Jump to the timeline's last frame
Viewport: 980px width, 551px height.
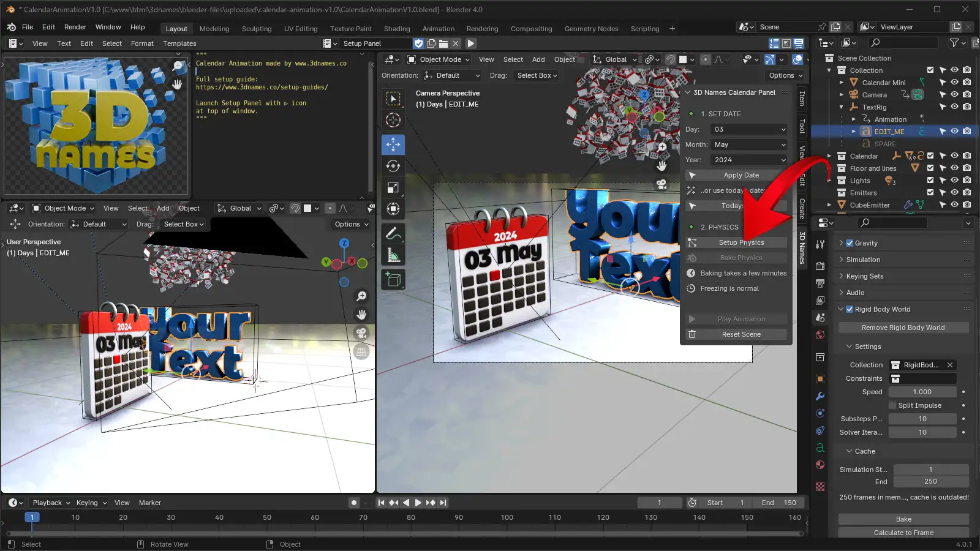(x=443, y=503)
